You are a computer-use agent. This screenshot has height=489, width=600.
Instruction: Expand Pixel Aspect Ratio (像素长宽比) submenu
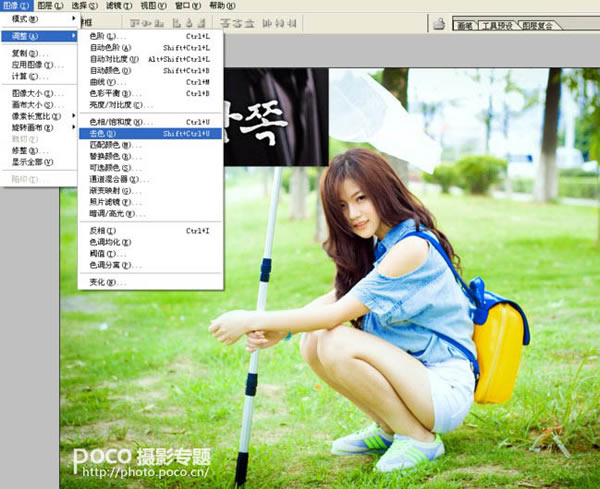pyautogui.click(x=32, y=117)
